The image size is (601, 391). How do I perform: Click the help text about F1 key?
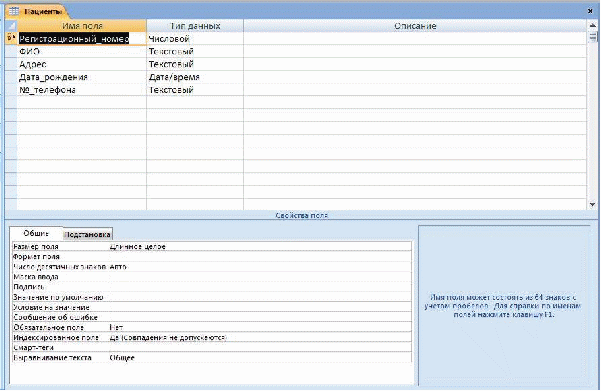coord(503,306)
